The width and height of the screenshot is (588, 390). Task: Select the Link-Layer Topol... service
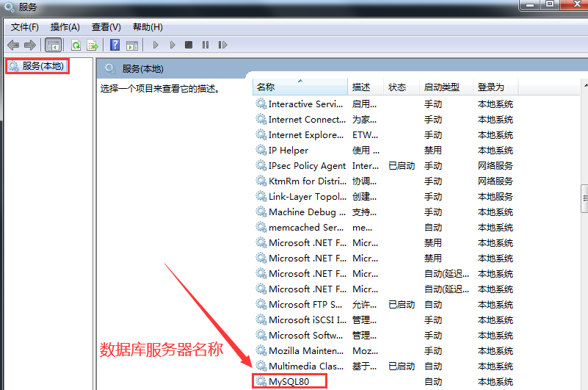click(x=385, y=196)
